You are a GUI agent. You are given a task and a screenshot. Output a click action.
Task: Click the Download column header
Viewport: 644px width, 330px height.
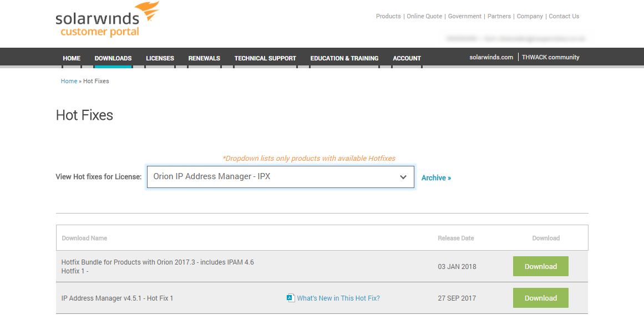[546, 238]
